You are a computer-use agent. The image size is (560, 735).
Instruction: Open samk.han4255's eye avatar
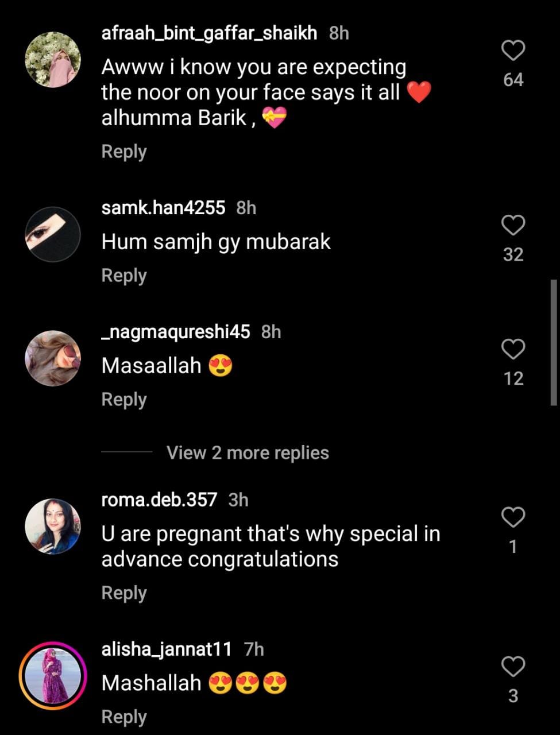pos(53,234)
